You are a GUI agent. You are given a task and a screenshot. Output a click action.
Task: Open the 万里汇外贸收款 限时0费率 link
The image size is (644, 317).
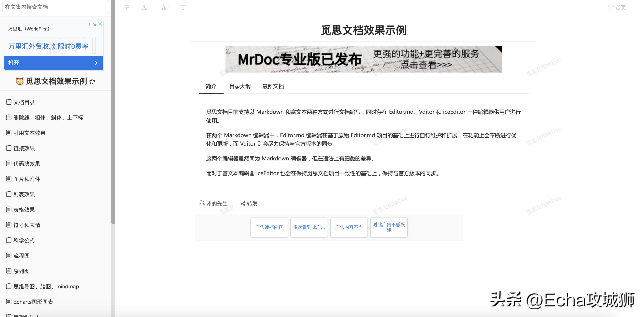[48, 46]
